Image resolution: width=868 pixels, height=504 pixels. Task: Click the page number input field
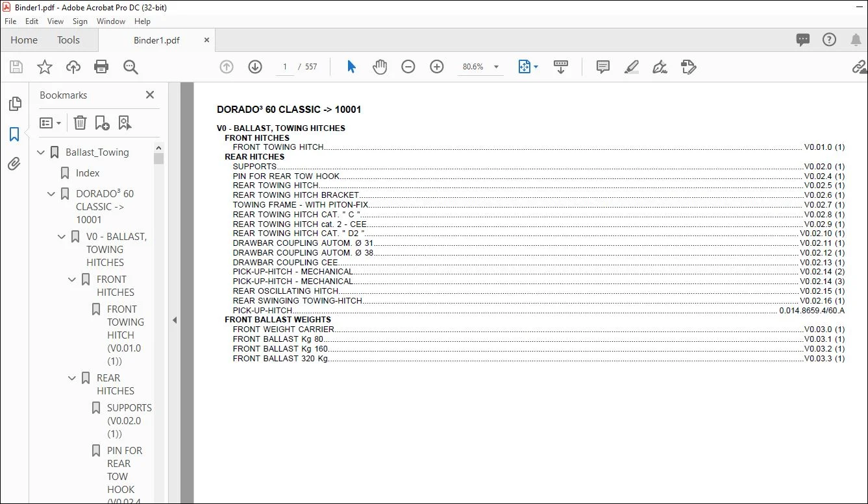tap(284, 67)
